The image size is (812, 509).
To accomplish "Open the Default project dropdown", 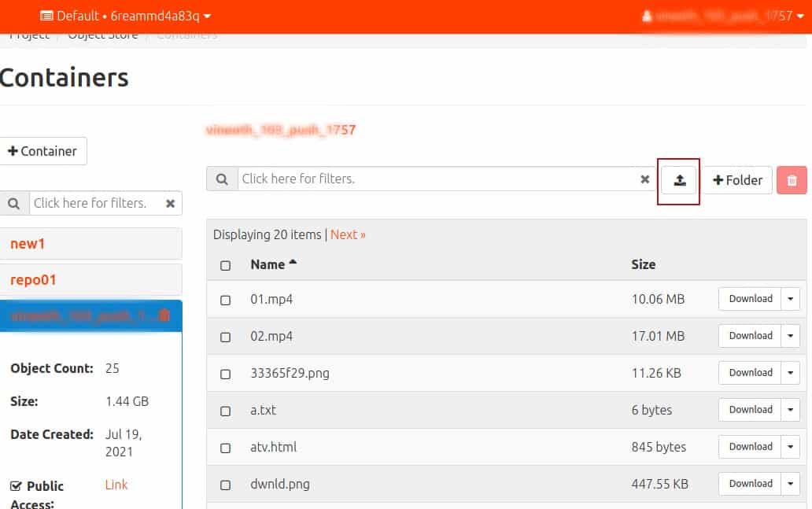I will (x=125, y=16).
